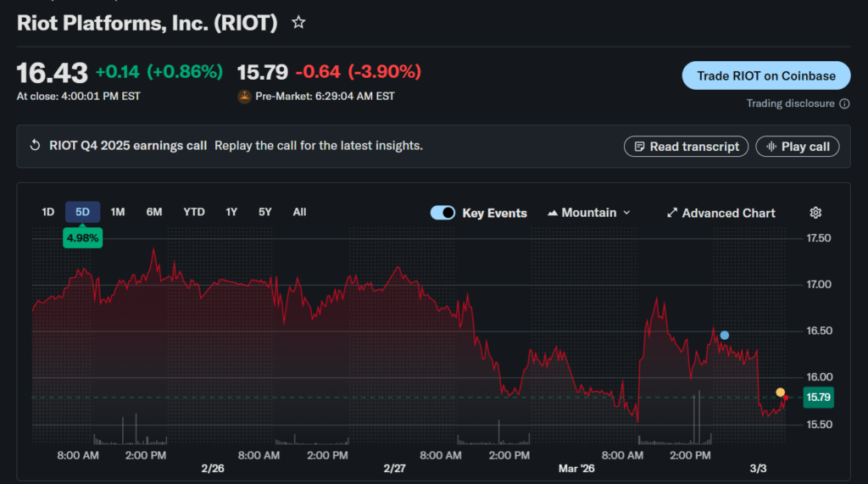This screenshot has width=868, height=484.
Task: Select the 1M time range tab
Action: [x=118, y=212]
